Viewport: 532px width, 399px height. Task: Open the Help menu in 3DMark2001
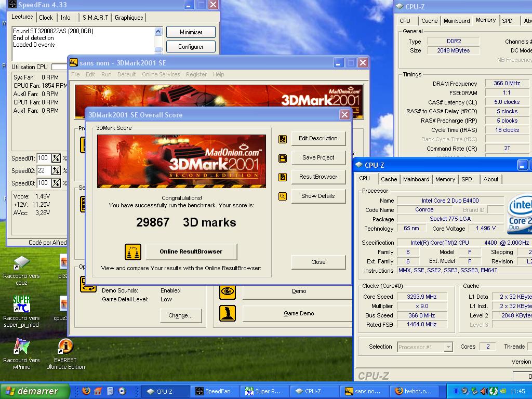[x=219, y=74]
